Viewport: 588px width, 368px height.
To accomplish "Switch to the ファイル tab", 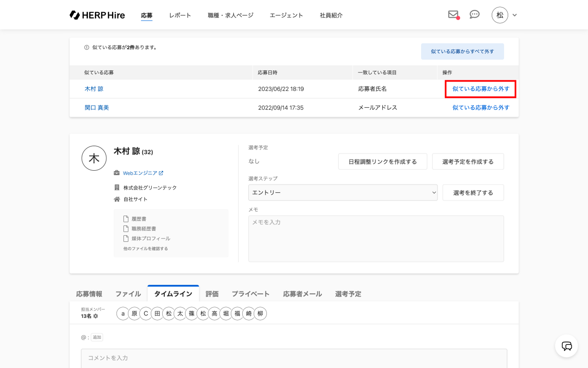I will point(128,294).
